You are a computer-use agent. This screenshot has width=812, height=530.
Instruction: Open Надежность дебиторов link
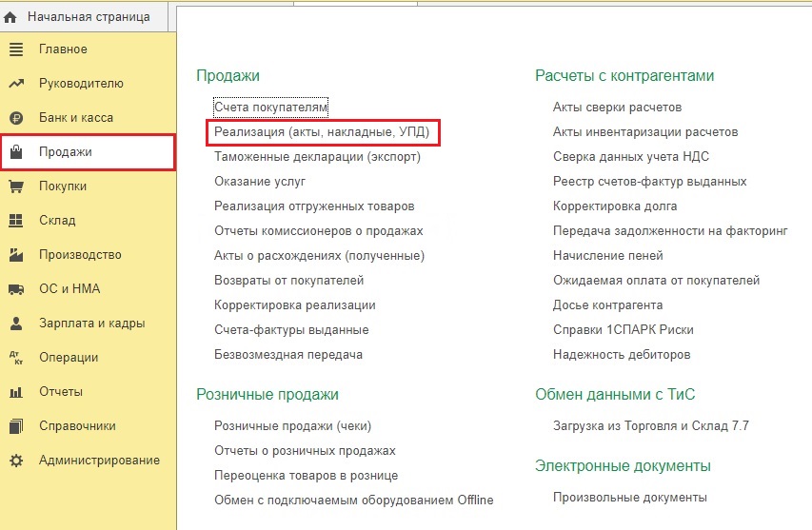click(x=622, y=355)
